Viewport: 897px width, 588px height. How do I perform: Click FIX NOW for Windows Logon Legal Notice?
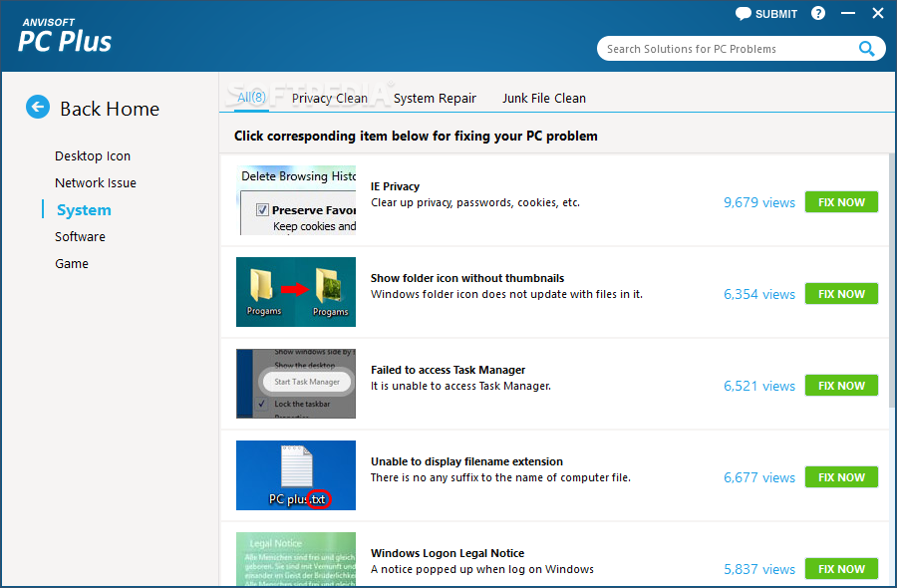tap(841, 568)
